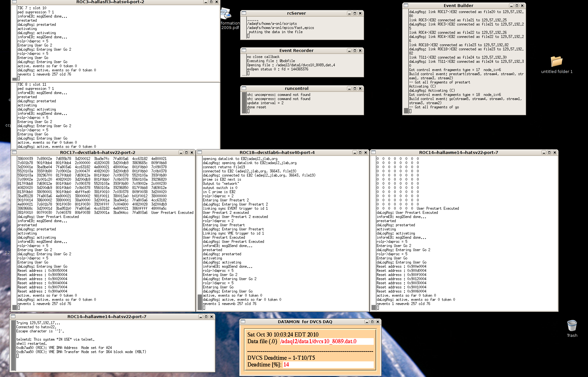This screenshot has width=588, height=377.
Task: Click the ROC18 dvcstlab6 terminal scrollbar
Action: [200, 233]
